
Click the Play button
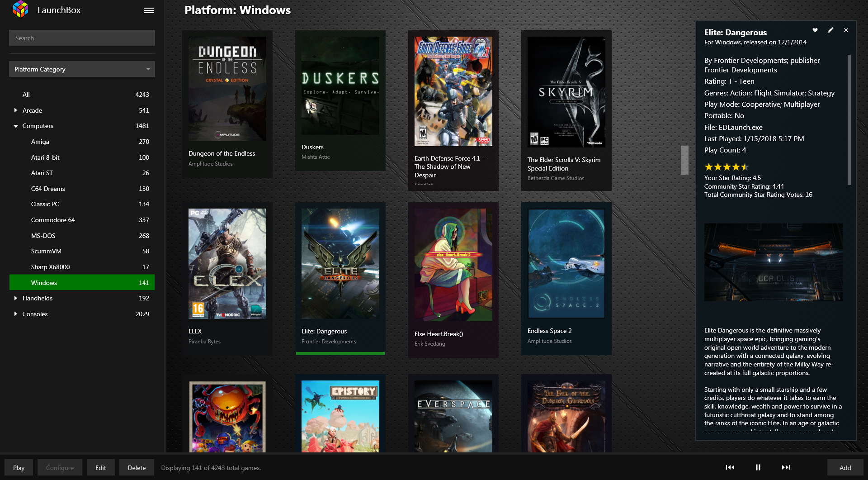[x=19, y=468]
